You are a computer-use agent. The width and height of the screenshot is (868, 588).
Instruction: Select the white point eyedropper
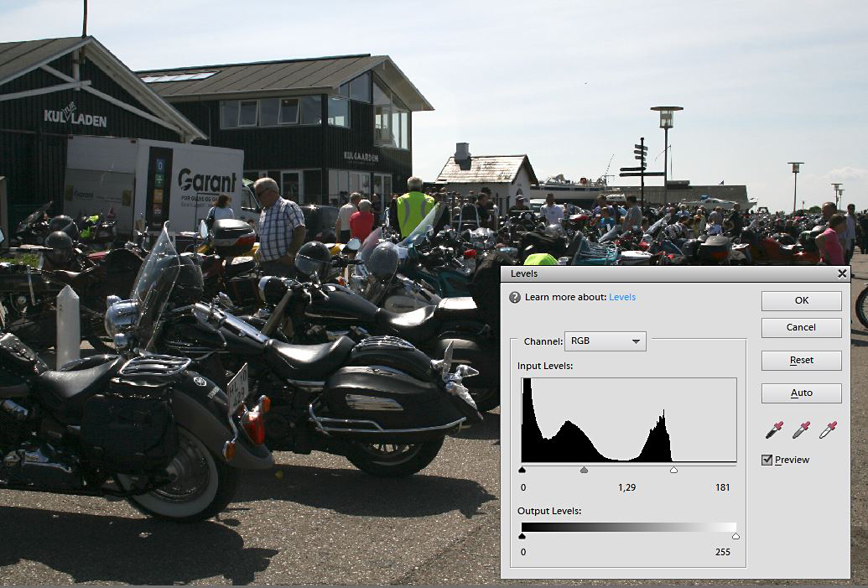(828, 430)
